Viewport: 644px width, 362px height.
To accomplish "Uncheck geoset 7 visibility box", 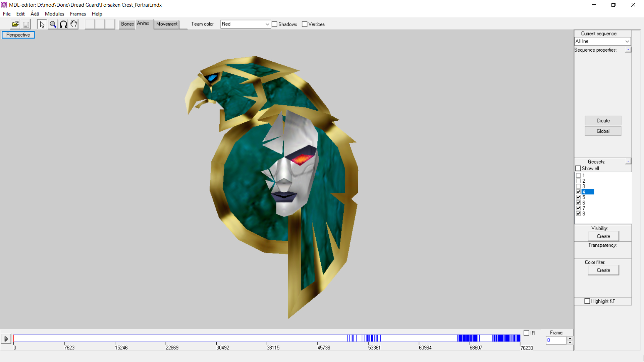I will [578, 208].
